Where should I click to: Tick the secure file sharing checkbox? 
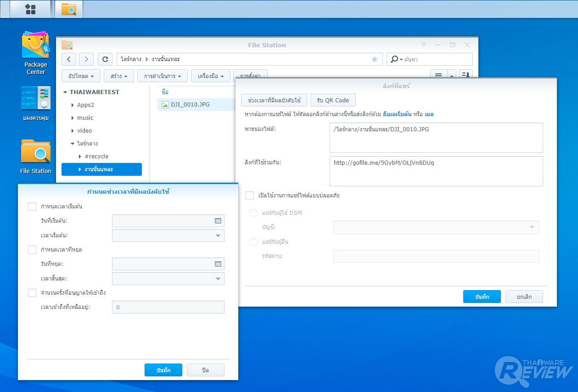point(250,196)
